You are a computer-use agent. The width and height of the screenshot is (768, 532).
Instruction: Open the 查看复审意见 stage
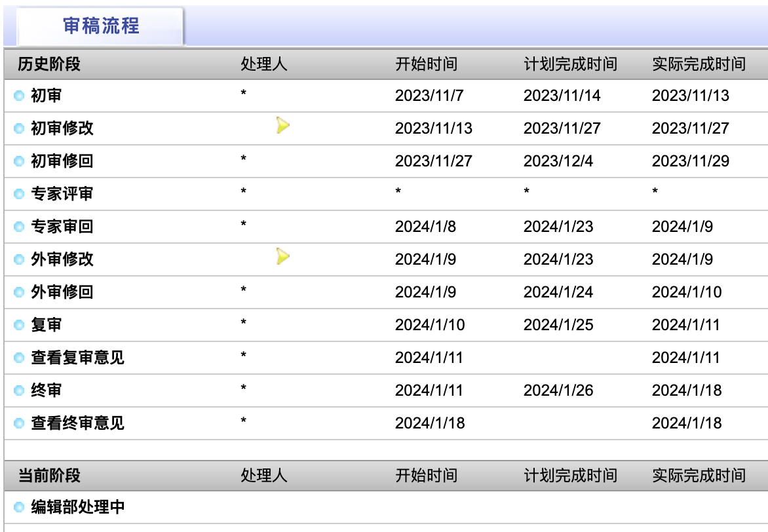pos(77,358)
